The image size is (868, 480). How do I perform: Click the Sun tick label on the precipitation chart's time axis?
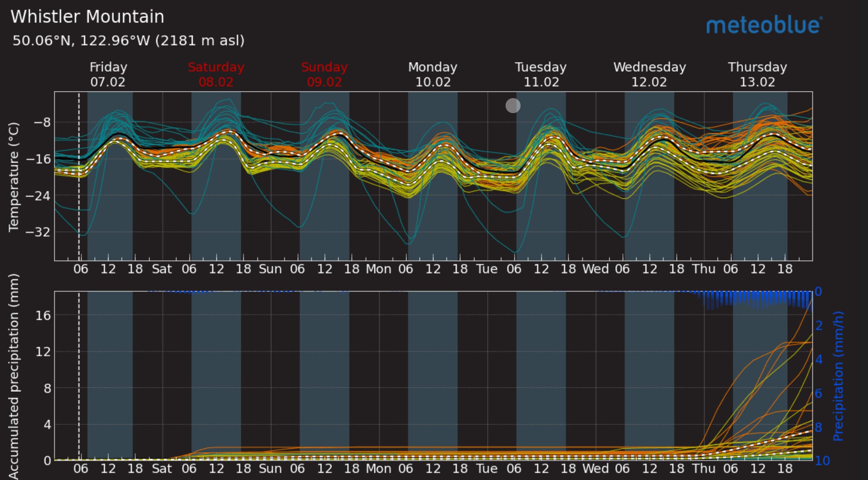point(270,469)
